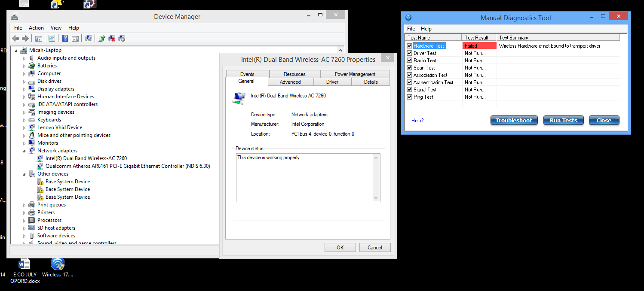
Task: Toggle the Show/Hide Action Pane toolbar icon
Action: tap(75, 38)
